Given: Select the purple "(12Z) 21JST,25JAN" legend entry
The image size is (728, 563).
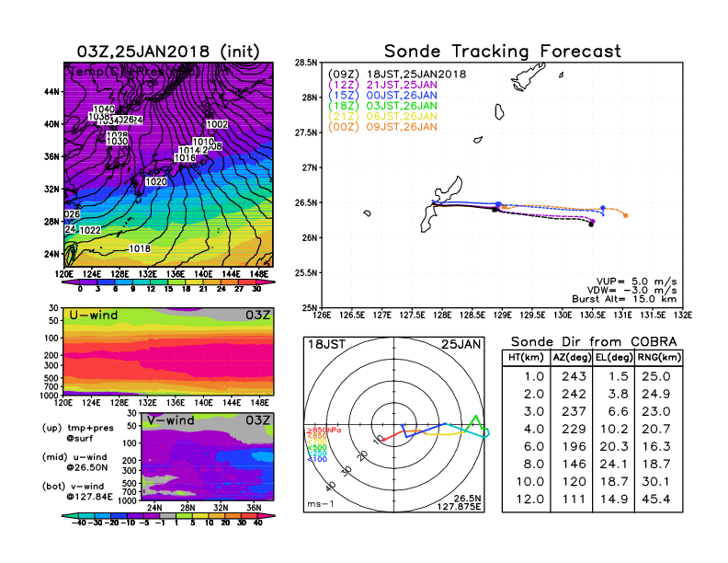Looking at the screenshot, I should click(382, 85).
